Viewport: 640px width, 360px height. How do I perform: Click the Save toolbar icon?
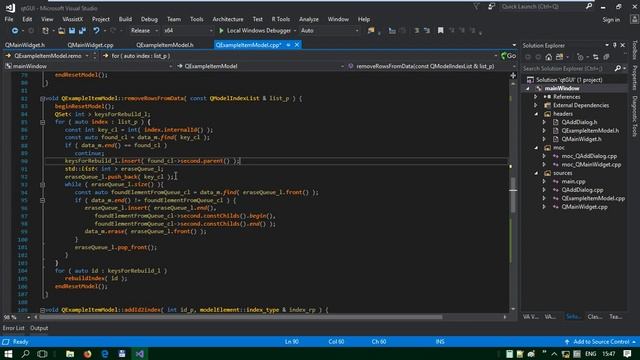(72, 31)
